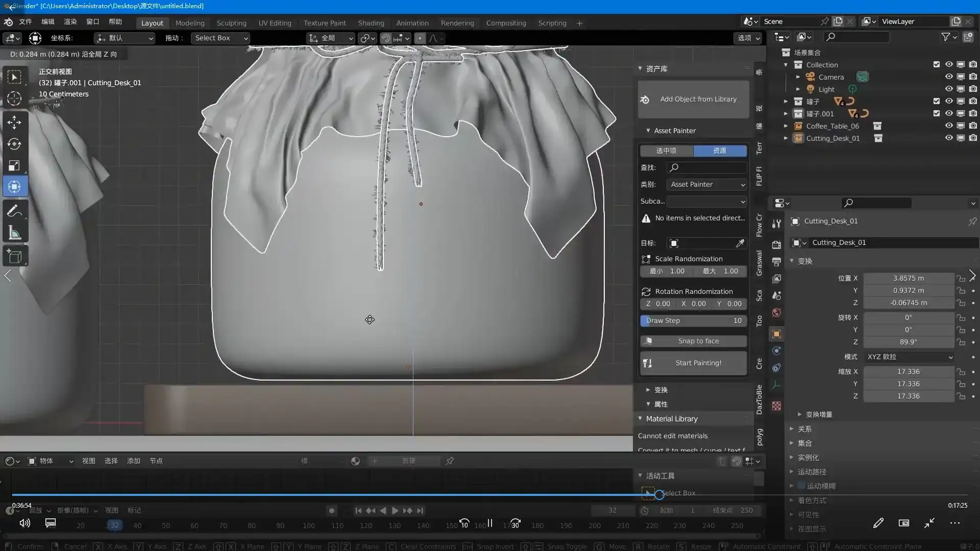Viewport: 980px width, 551px height.
Task: Switch to the Shading workspace tab
Action: pyautogui.click(x=371, y=23)
